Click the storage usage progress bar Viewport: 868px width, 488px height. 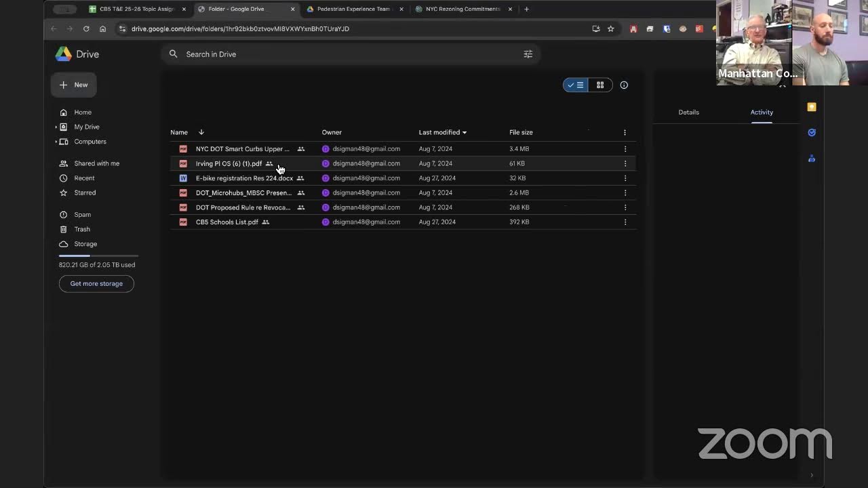pos(98,256)
